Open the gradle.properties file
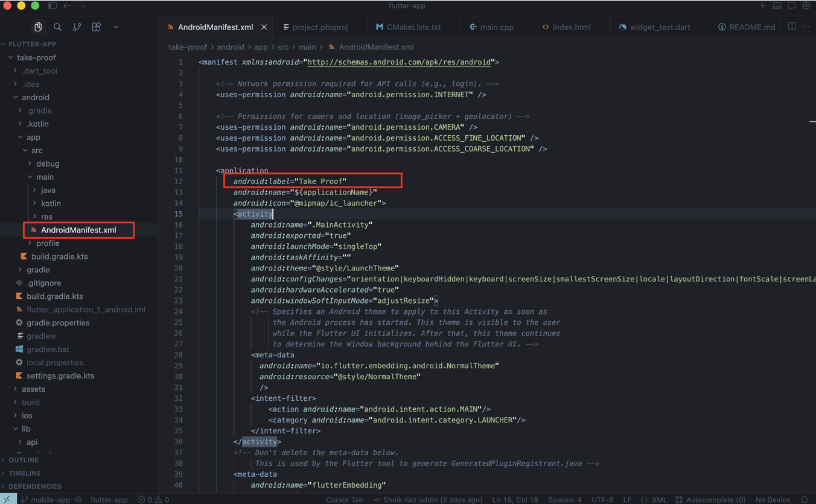The width and height of the screenshot is (816, 504). [x=79, y=323]
